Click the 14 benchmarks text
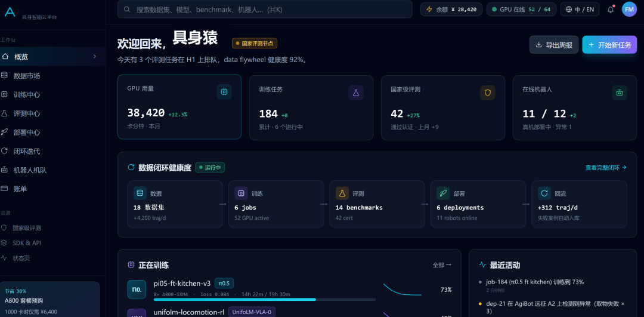644x317 pixels. pos(359,208)
